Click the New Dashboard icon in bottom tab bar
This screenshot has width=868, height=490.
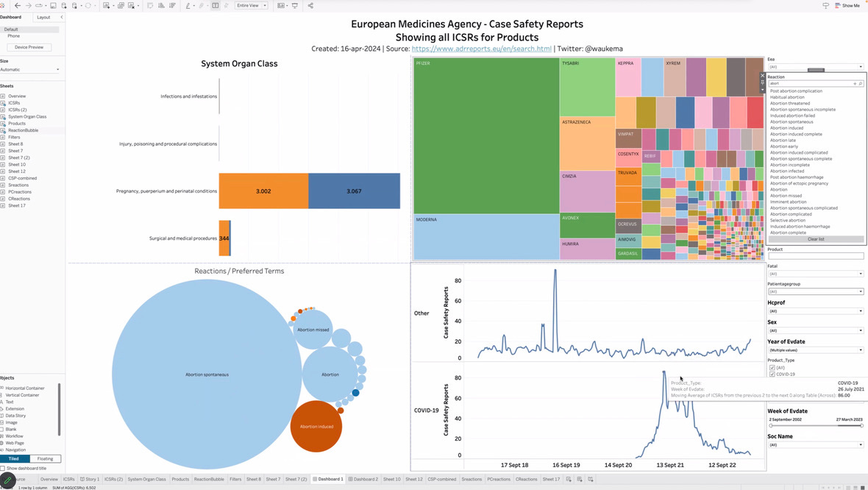pos(580,480)
